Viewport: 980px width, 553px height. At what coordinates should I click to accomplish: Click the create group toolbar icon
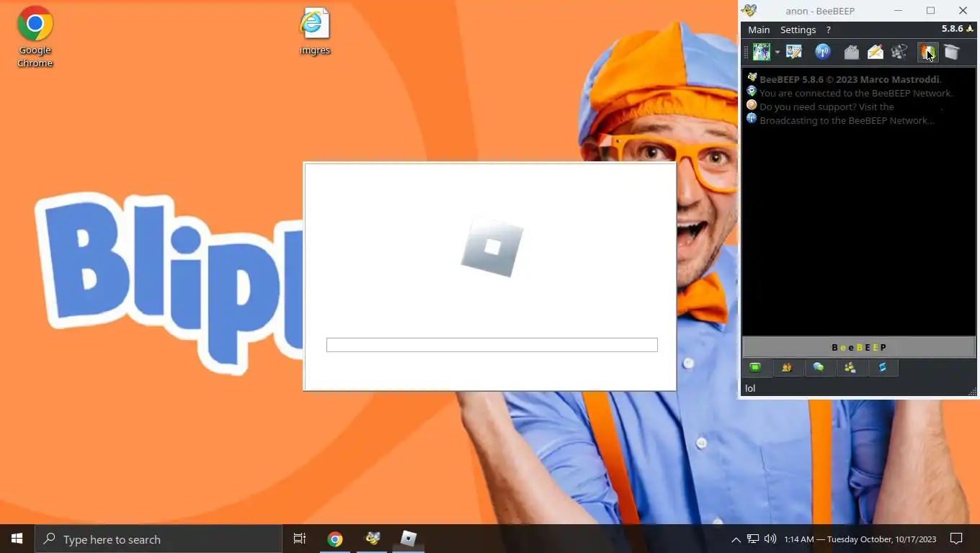pos(899,52)
